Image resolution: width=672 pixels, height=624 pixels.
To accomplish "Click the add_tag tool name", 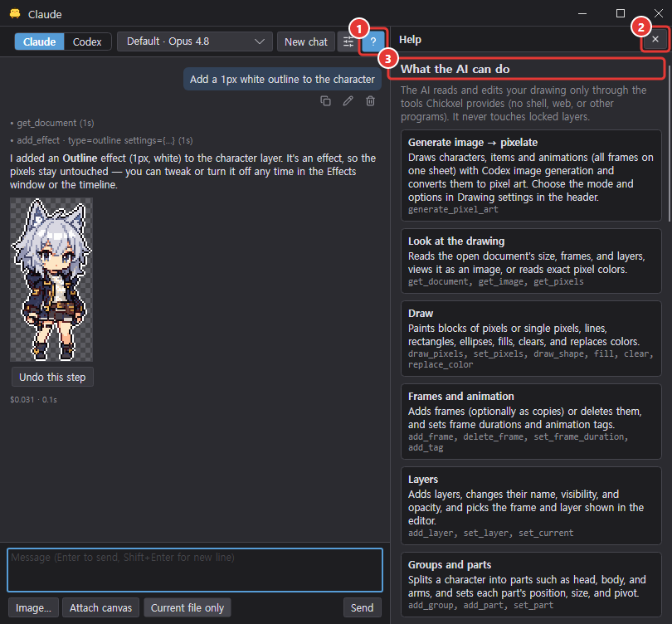I will point(426,448).
